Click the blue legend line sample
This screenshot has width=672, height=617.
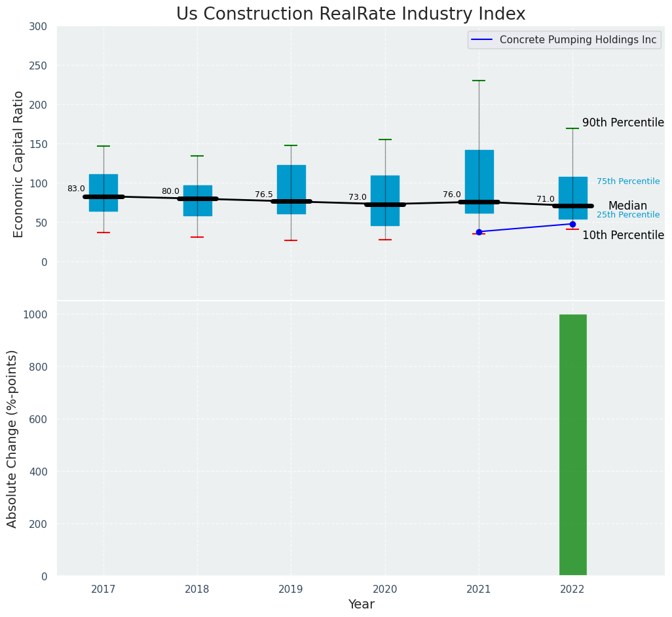pos(483,40)
